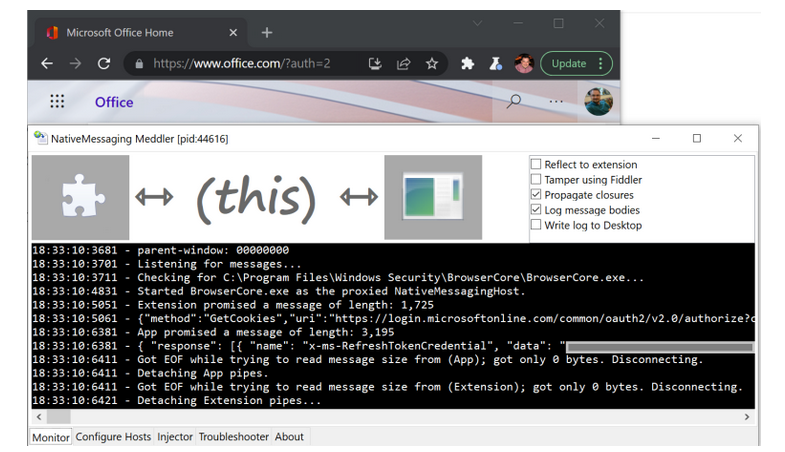Enable Tamper using Fiddler checkbox

click(536, 179)
